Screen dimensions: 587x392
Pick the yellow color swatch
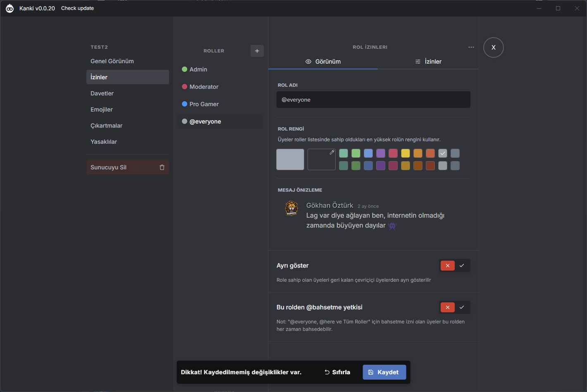coord(406,153)
